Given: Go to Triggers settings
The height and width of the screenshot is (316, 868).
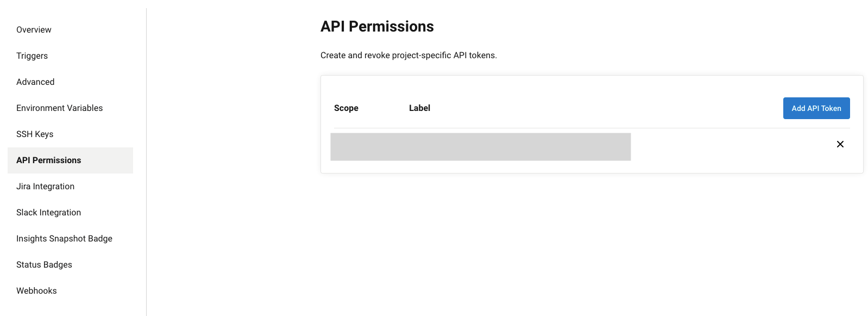Looking at the screenshot, I should (32, 56).
